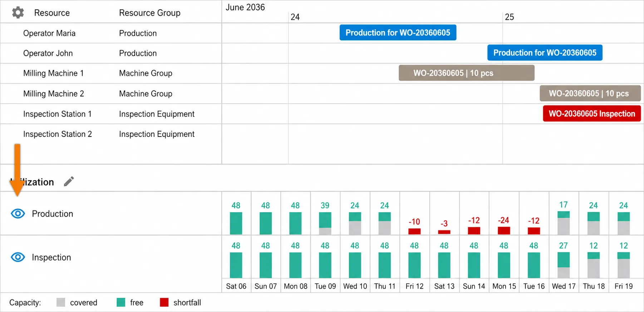Click the day 24 timeline header
644x312 pixels.
[295, 17]
